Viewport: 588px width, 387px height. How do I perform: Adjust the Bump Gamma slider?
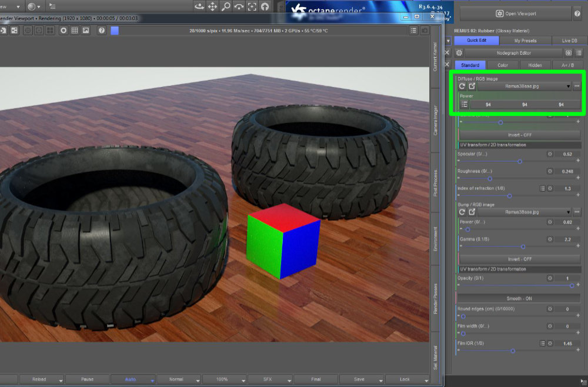click(x=523, y=246)
